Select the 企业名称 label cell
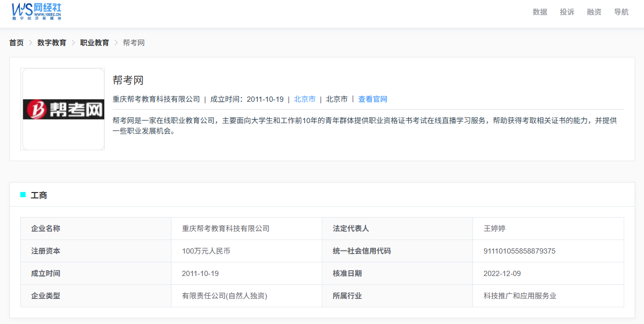 [x=96, y=229]
